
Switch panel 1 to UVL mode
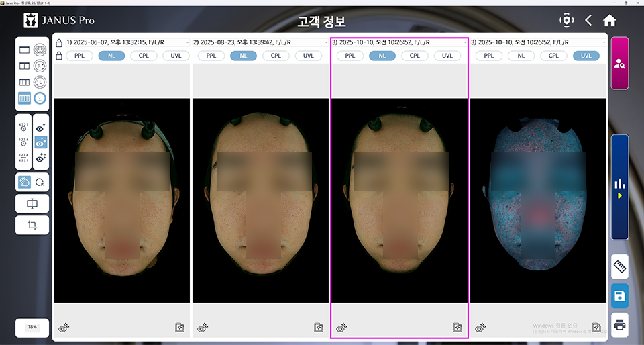[x=176, y=56]
